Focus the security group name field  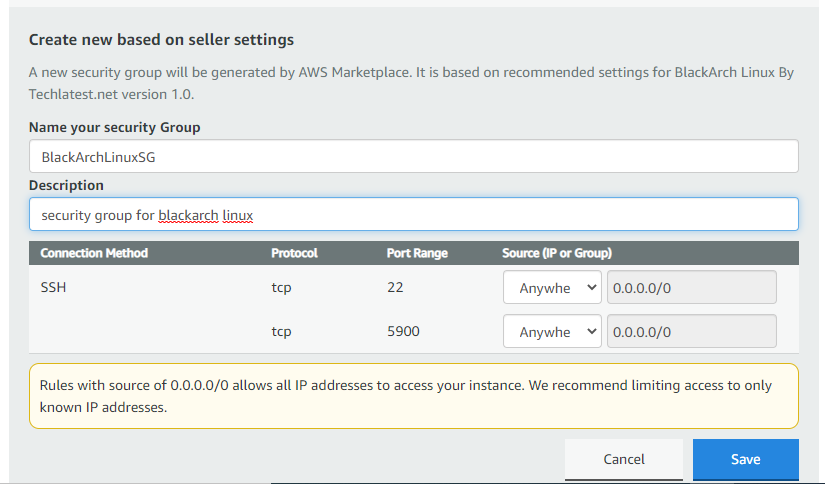tap(414, 156)
